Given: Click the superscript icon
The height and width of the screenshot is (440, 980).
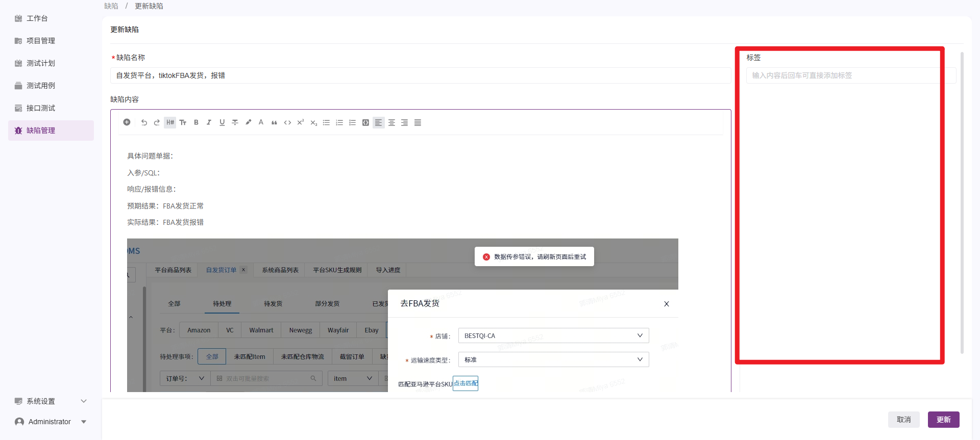Looking at the screenshot, I should [x=301, y=122].
